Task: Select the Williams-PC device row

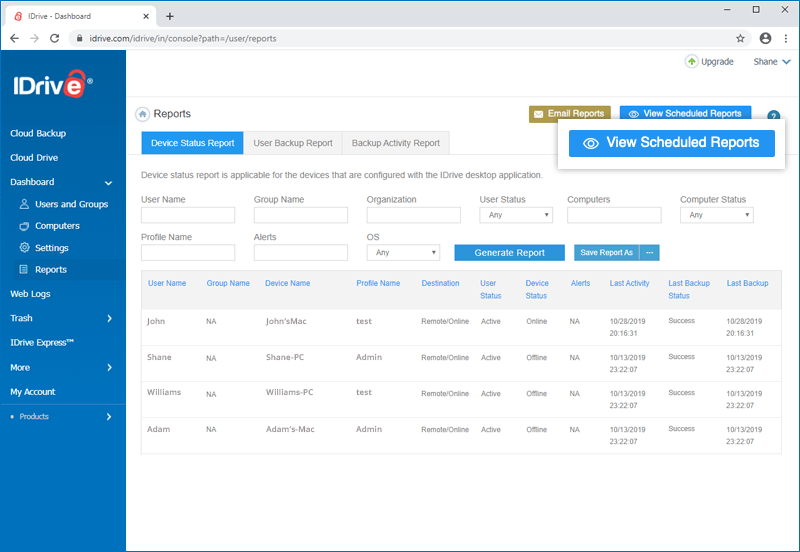Action: coord(461,399)
